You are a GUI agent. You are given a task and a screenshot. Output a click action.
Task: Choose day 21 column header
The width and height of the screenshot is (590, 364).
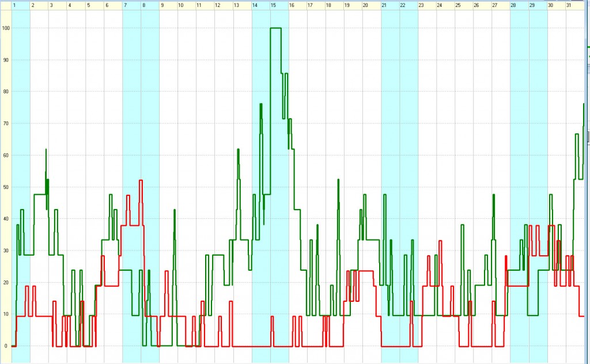[x=390, y=5]
